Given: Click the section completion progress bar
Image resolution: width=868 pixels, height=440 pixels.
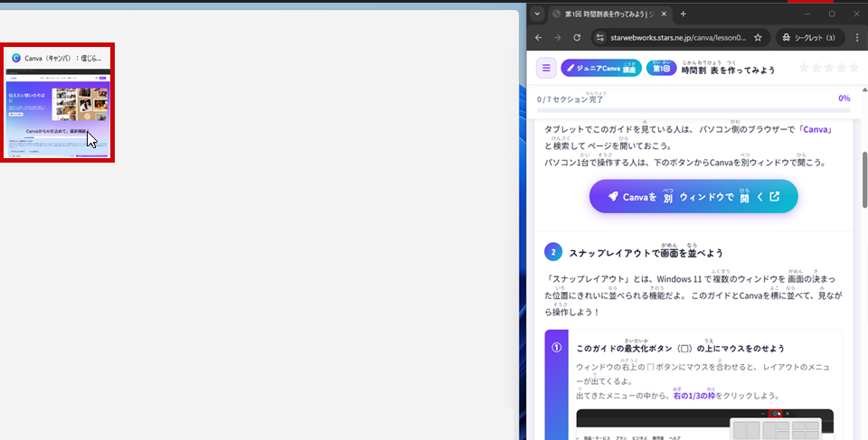Looking at the screenshot, I should 693,111.
